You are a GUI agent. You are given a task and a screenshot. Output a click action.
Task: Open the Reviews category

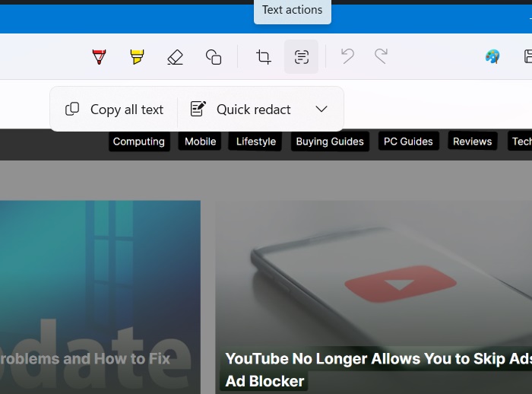(472, 141)
